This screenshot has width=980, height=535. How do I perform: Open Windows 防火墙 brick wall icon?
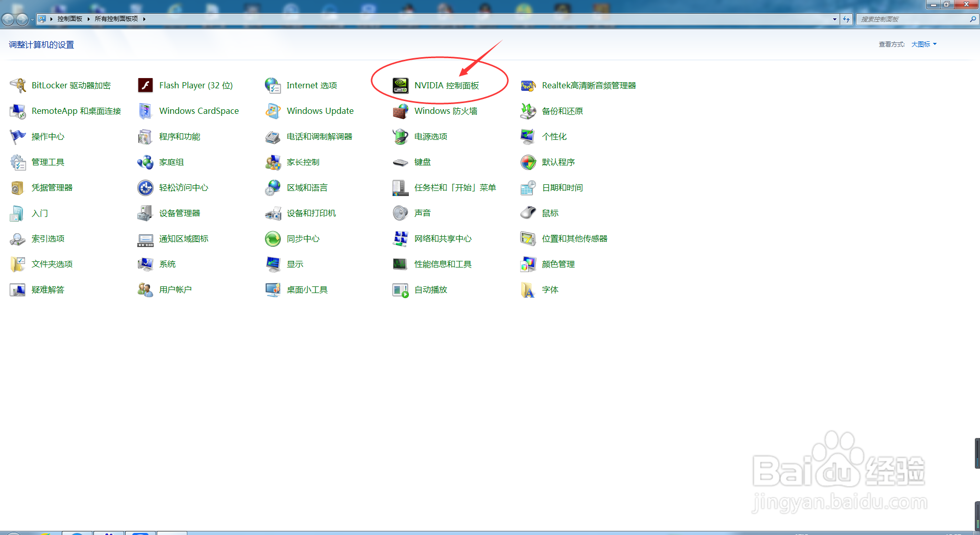pyautogui.click(x=400, y=111)
